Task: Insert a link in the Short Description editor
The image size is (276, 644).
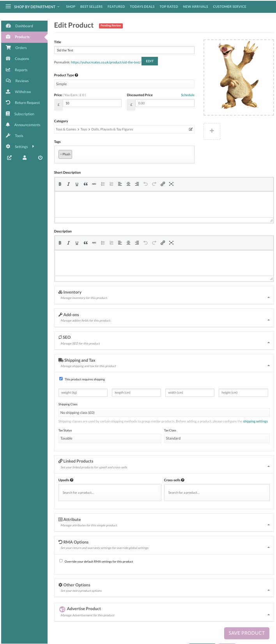Action: [163, 184]
